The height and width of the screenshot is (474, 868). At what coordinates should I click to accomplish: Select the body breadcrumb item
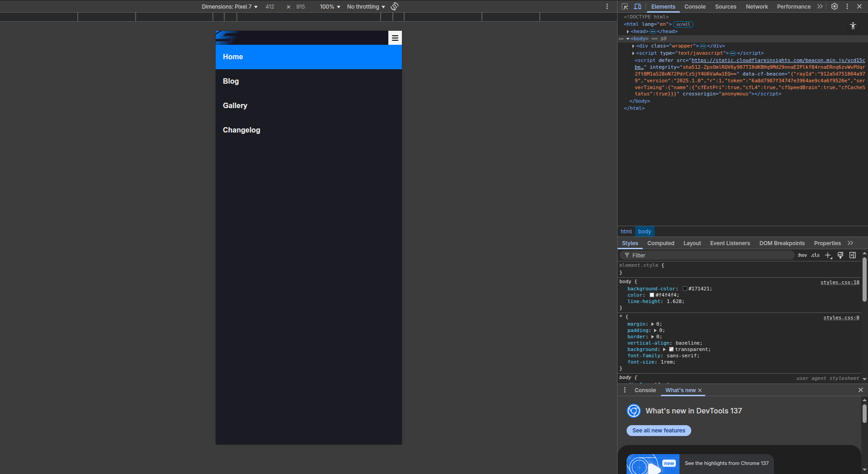click(x=645, y=232)
